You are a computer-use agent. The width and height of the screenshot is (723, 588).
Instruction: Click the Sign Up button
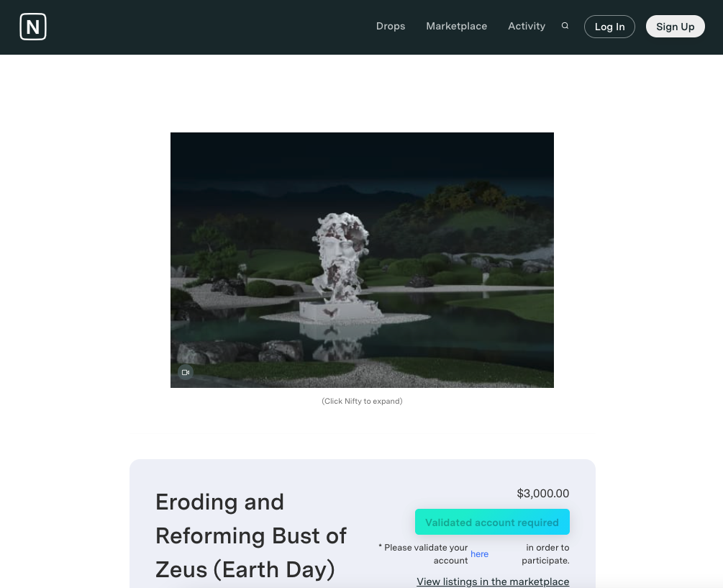[675, 27]
